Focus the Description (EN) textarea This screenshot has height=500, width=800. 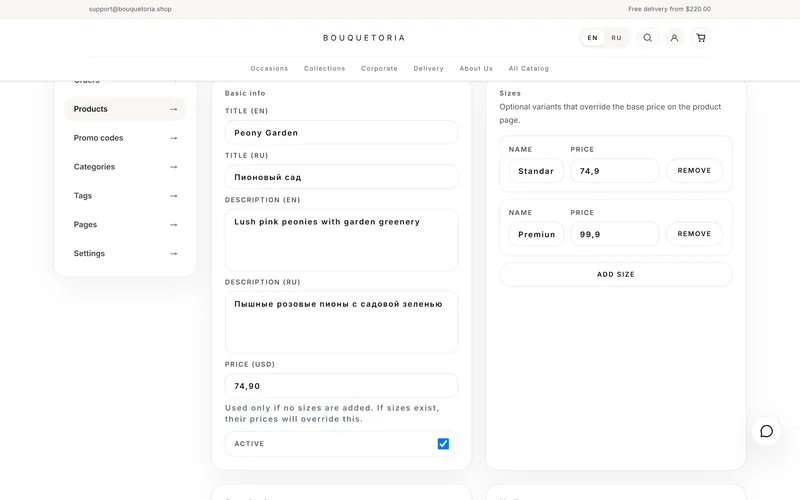coord(341,240)
